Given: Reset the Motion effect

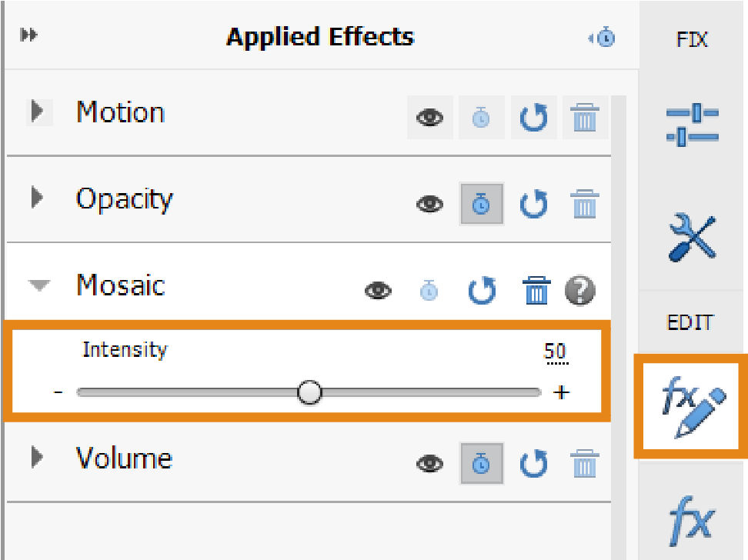Looking at the screenshot, I should point(533,118).
